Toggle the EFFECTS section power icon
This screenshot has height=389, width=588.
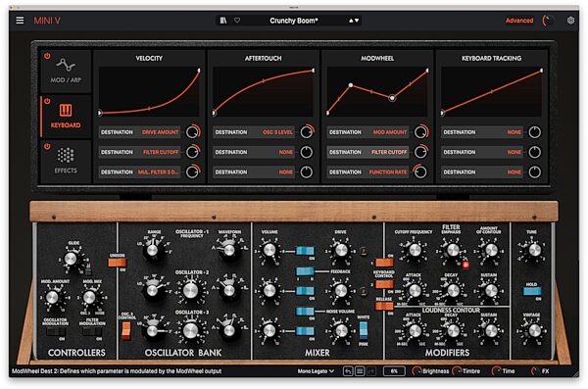[47, 146]
